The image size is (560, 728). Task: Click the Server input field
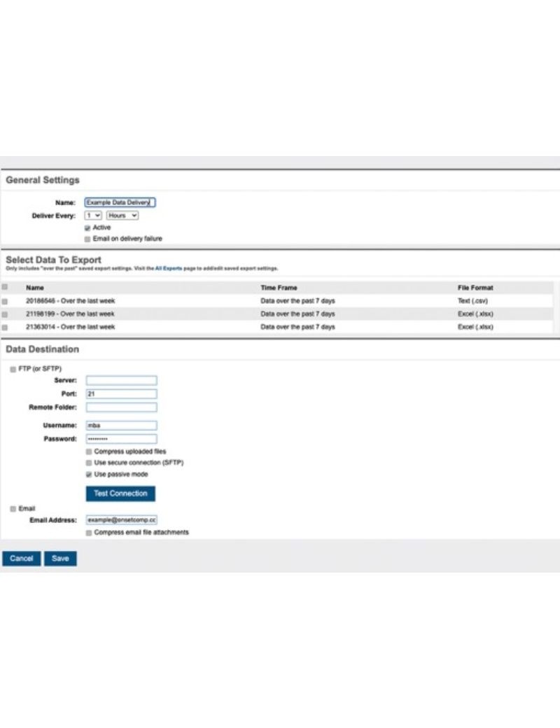point(121,381)
